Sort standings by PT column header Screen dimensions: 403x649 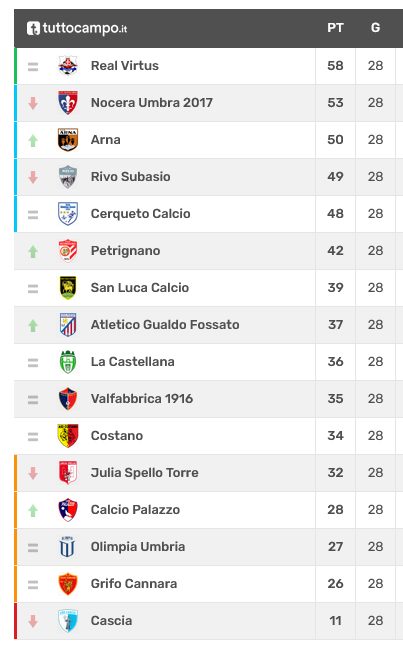(x=335, y=28)
